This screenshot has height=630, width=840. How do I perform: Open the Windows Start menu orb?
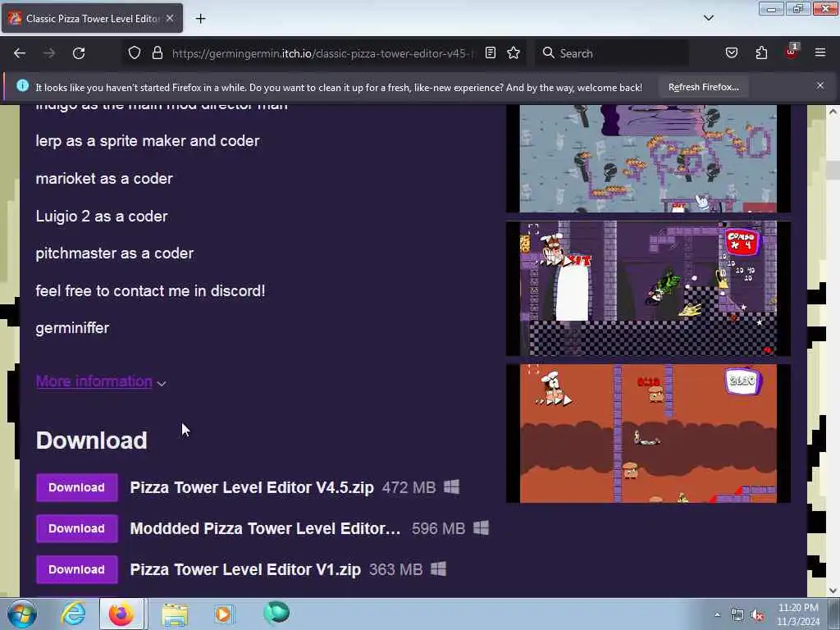tap(21, 614)
